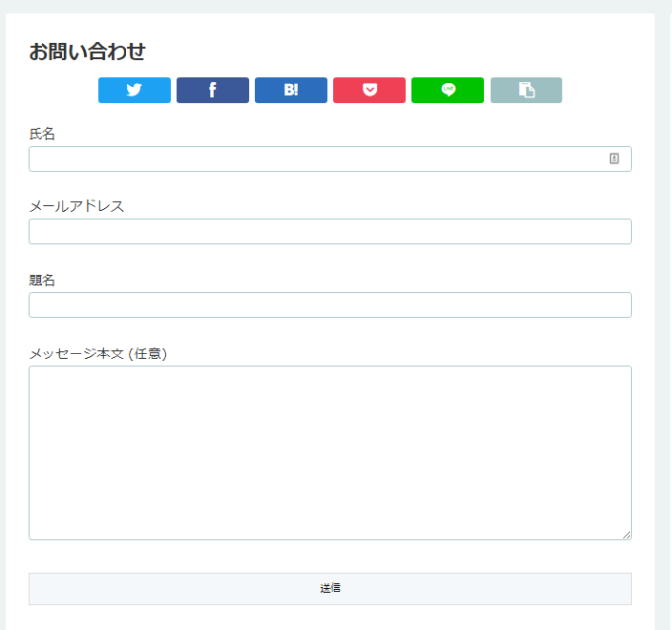The height and width of the screenshot is (630, 672).
Task: Click the 氏名 label
Action: pos(42,134)
